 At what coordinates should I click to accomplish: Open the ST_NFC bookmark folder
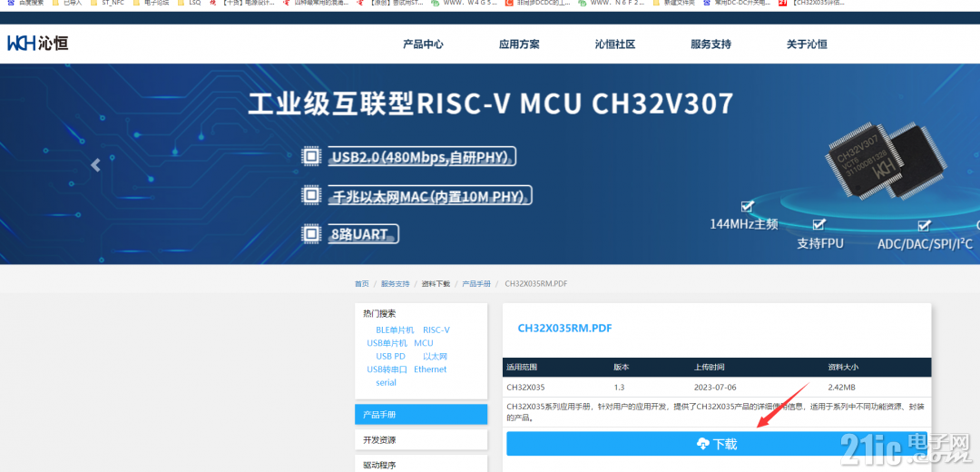107,3
